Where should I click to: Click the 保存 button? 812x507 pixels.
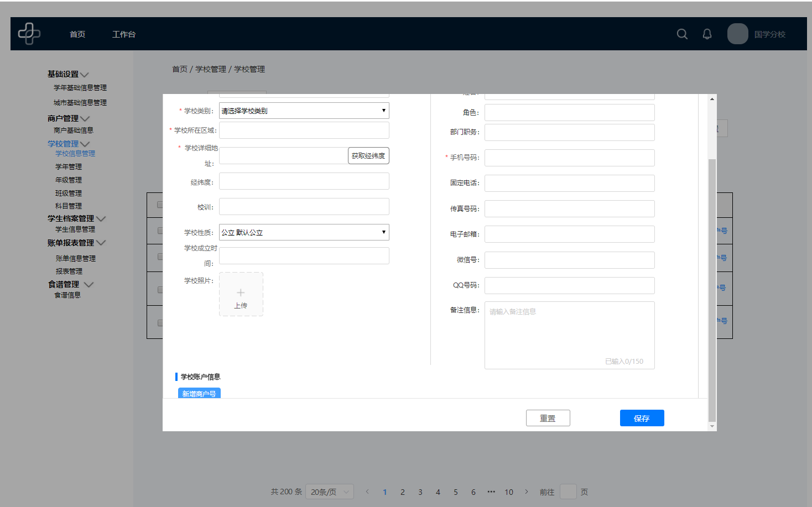click(642, 418)
